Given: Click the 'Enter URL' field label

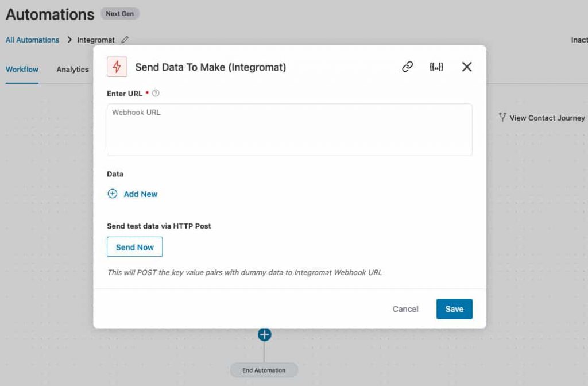Looking at the screenshot, I should click(x=125, y=94).
